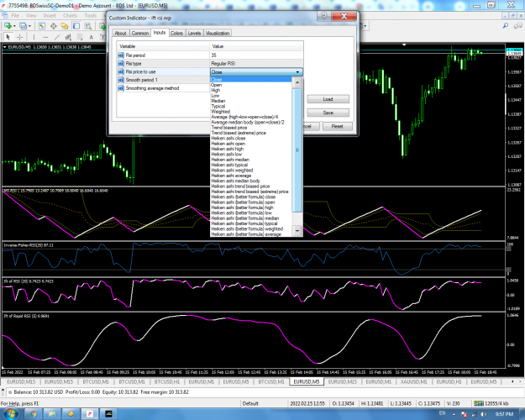Switch to the Common tab
The width and height of the screenshot is (525, 420).
click(140, 33)
